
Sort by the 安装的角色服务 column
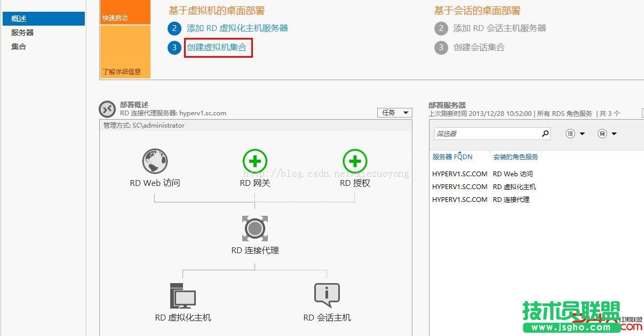pos(515,157)
